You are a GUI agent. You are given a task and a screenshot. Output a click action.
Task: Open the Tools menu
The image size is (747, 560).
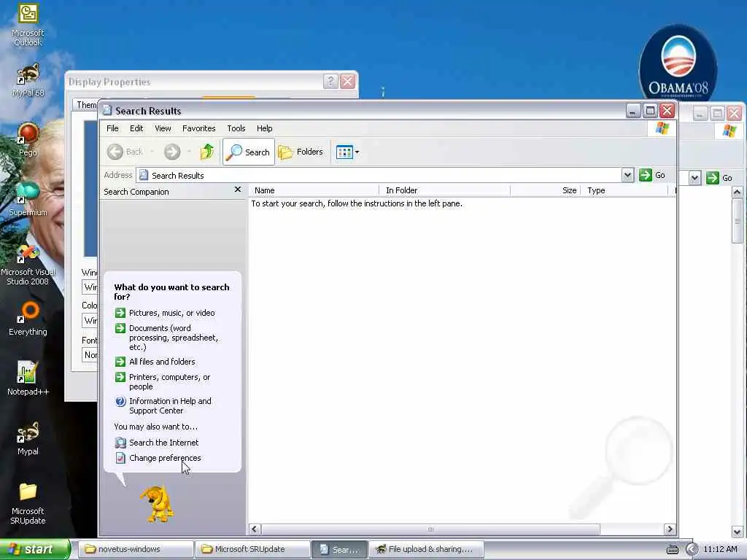(236, 128)
